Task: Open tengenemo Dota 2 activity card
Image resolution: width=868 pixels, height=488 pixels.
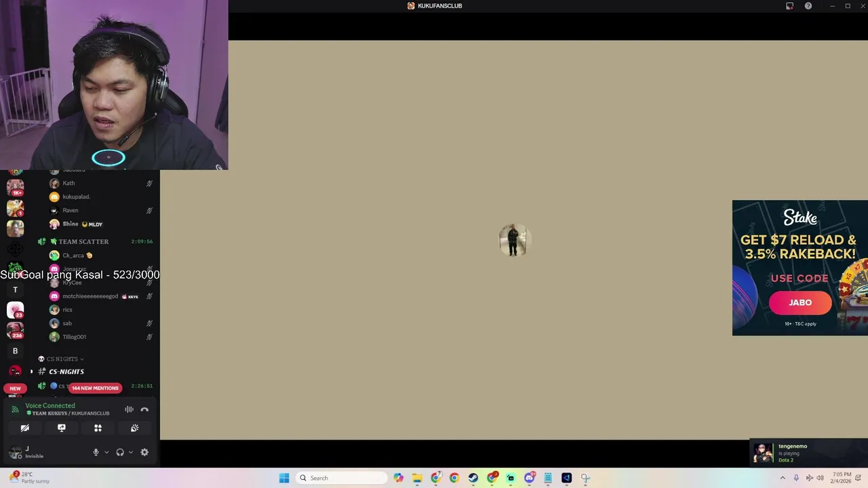Action: pos(808,453)
